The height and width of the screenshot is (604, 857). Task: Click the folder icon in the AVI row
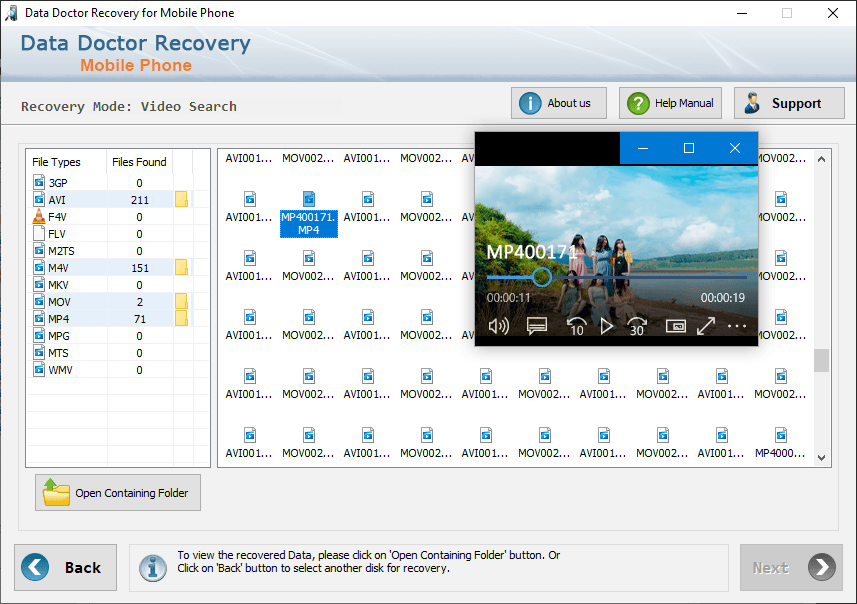pyautogui.click(x=181, y=200)
